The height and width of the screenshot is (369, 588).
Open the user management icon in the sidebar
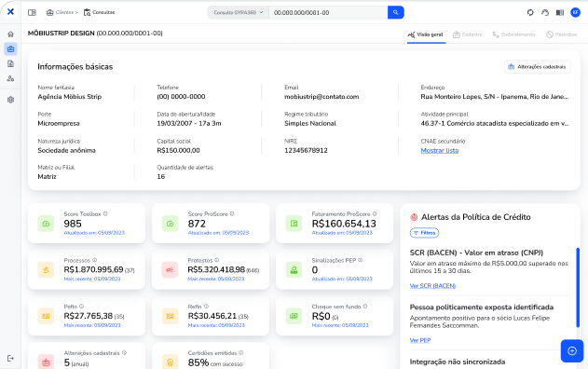tap(10, 78)
